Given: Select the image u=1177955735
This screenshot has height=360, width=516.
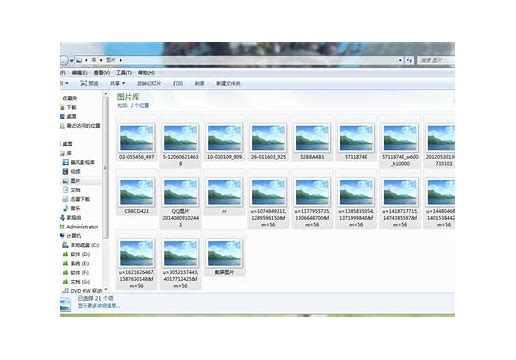Looking at the screenshot, I should tap(312, 199).
